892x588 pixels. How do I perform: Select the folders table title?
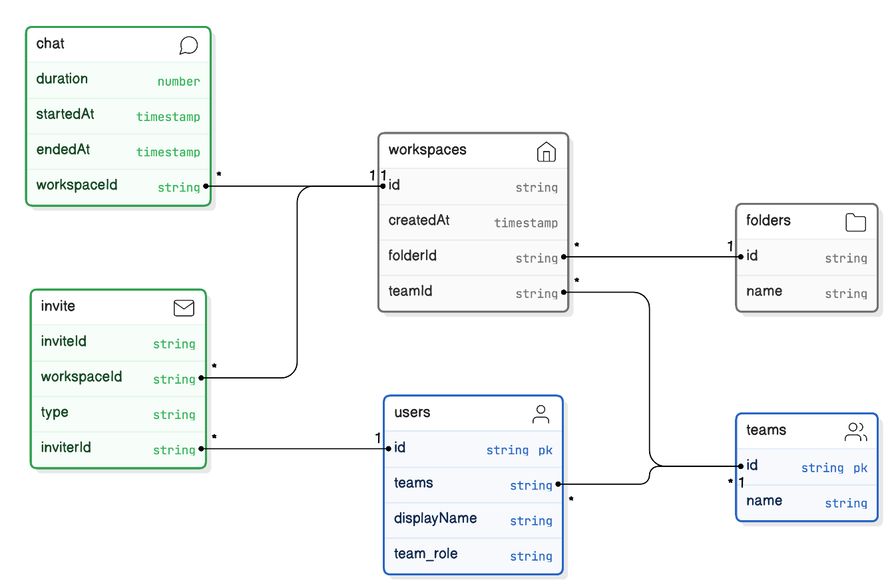click(768, 220)
